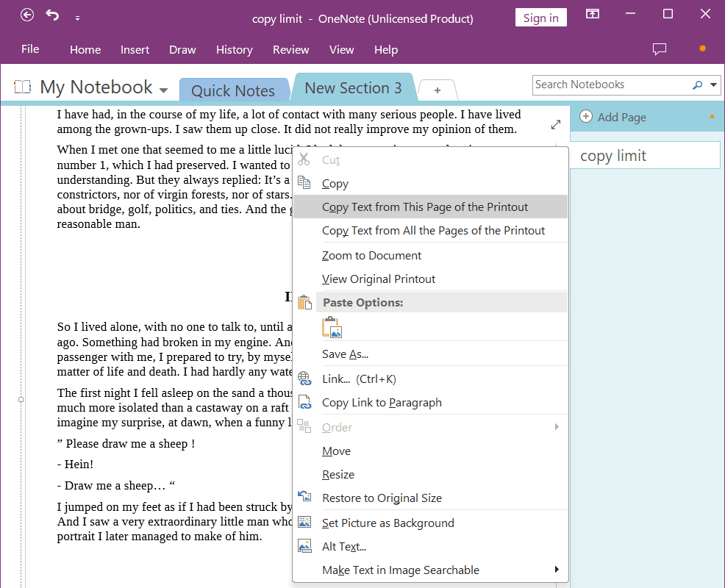Switch to the Home ribbon tab
Image resolution: width=725 pixels, height=588 pixels.
click(85, 49)
